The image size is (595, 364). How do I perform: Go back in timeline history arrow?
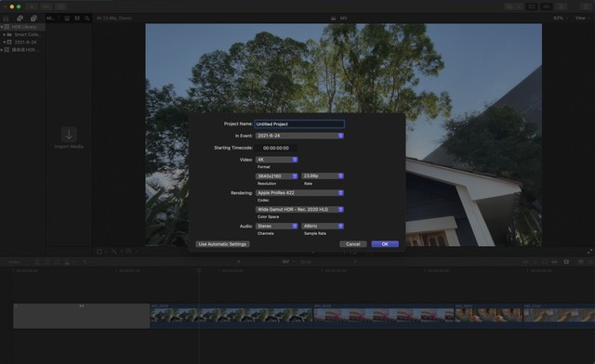pyautogui.click(x=239, y=262)
